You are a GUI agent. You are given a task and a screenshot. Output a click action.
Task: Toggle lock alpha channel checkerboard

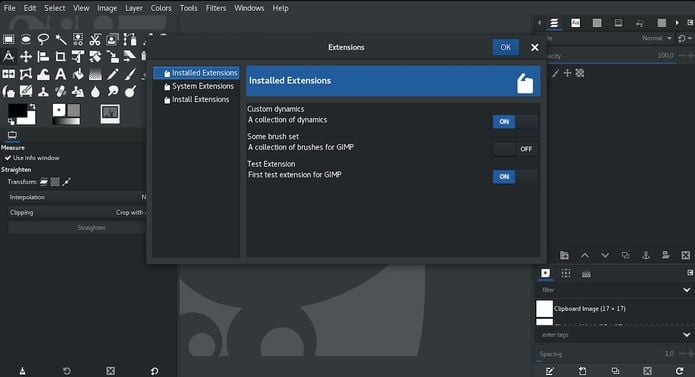point(580,73)
